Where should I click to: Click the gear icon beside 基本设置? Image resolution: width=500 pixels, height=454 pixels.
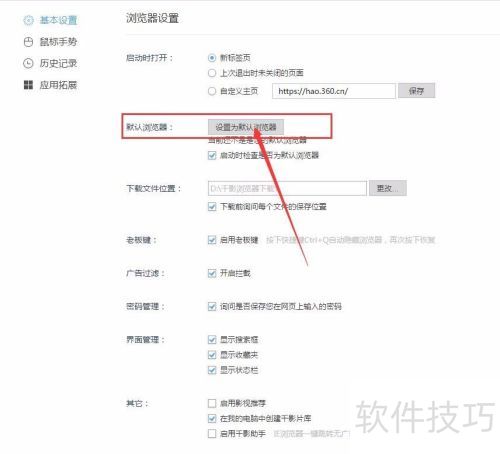pyautogui.click(x=28, y=20)
